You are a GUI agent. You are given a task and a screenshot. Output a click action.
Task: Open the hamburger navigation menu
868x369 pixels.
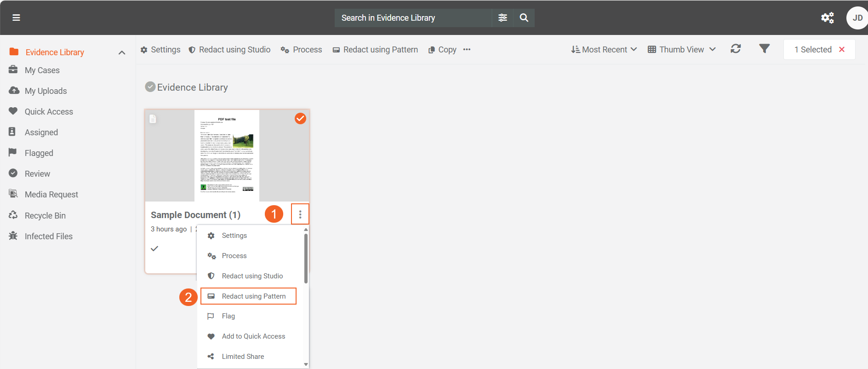(x=16, y=17)
